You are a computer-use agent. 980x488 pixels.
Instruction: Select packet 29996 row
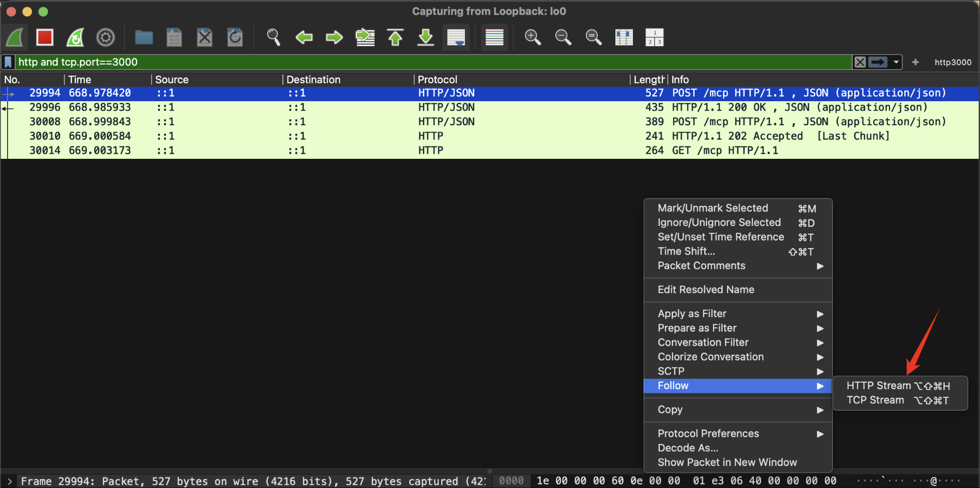coord(490,107)
